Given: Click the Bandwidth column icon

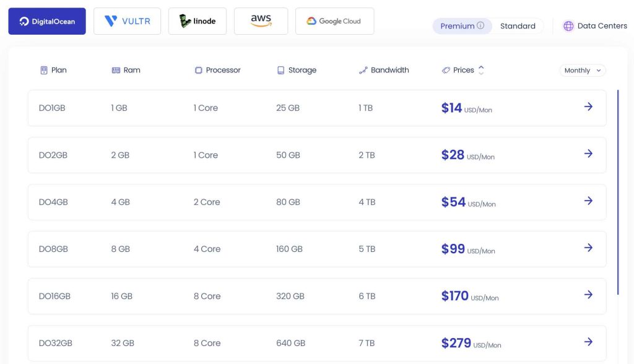Looking at the screenshot, I should tap(363, 71).
